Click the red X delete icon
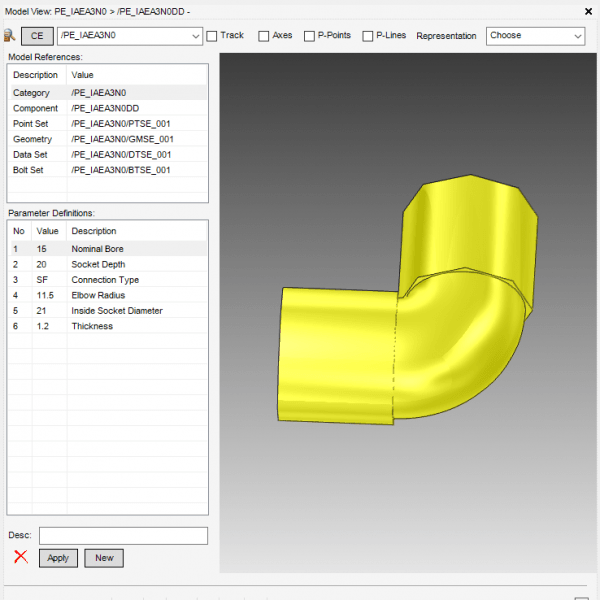The height and width of the screenshot is (600, 600). [21, 557]
